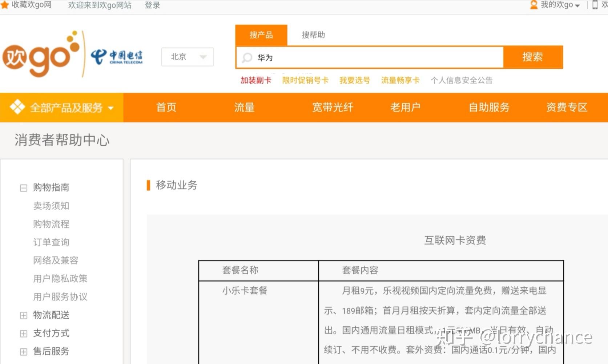The width and height of the screenshot is (608, 364).
Task: Click the 收藏欢go网 link
Action: [32, 5]
